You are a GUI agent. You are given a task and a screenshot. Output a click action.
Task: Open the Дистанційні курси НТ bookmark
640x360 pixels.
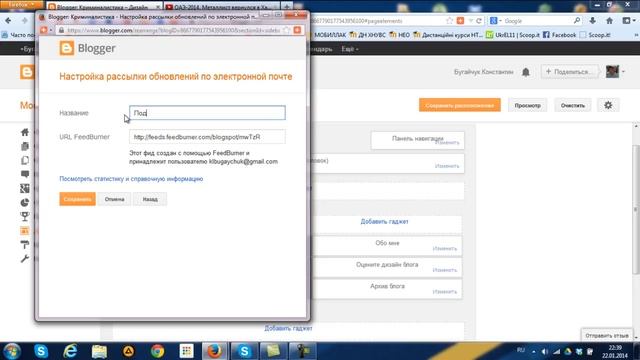coord(448,35)
